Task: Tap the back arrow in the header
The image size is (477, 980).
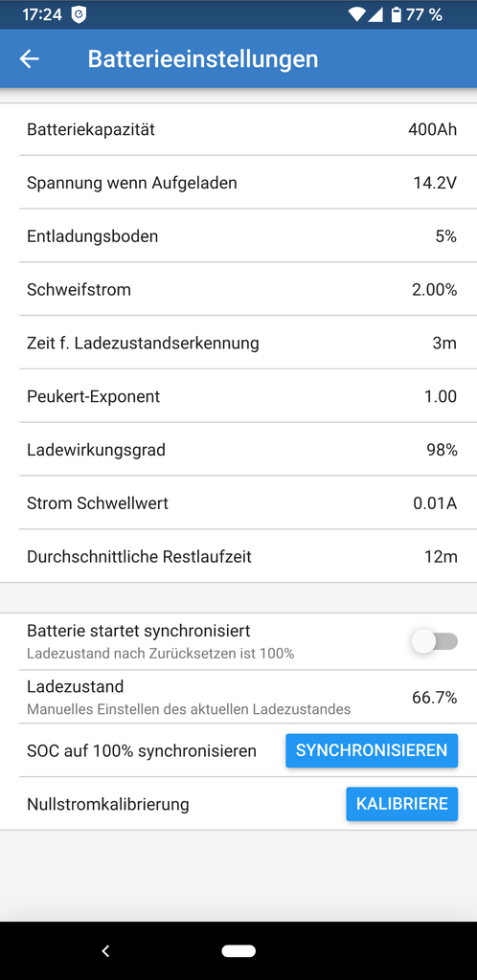Action: (x=30, y=58)
